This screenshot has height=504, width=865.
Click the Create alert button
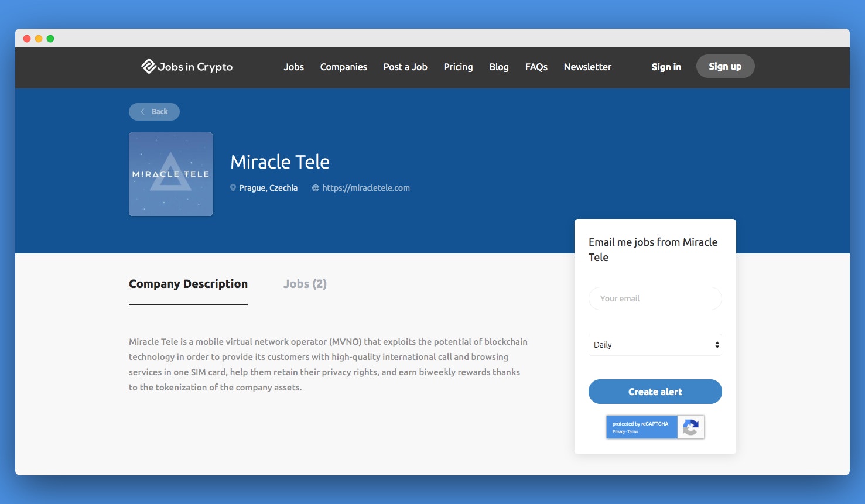click(x=655, y=392)
